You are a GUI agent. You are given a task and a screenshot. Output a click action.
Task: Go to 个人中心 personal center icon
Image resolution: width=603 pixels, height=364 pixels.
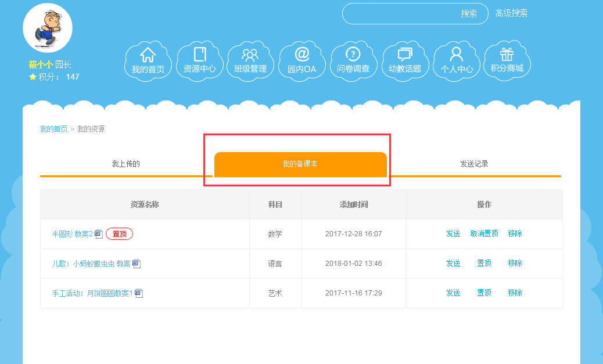pyautogui.click(x=457, y=61)
